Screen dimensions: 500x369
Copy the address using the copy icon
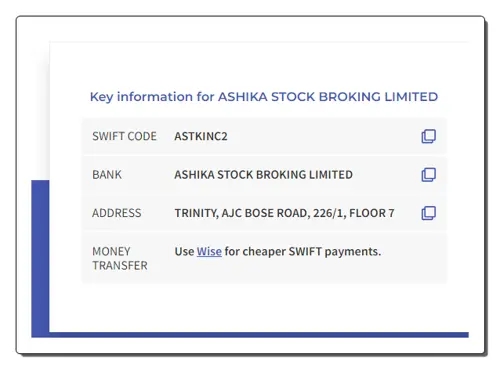[x=428, y=213]
